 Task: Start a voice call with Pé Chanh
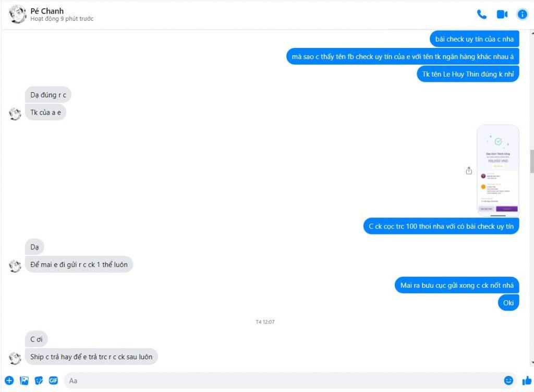coord(481,14)
